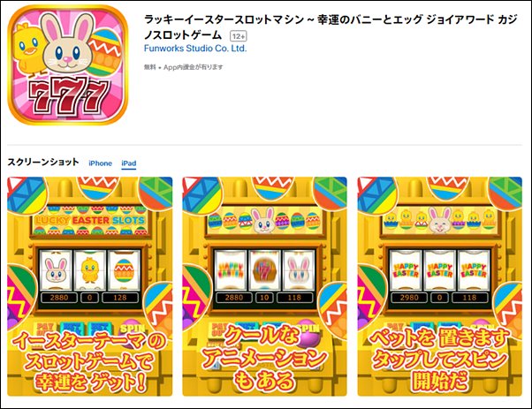
Task: Click the bunny reel symbol in first screenshot
Action: point(56,269)
